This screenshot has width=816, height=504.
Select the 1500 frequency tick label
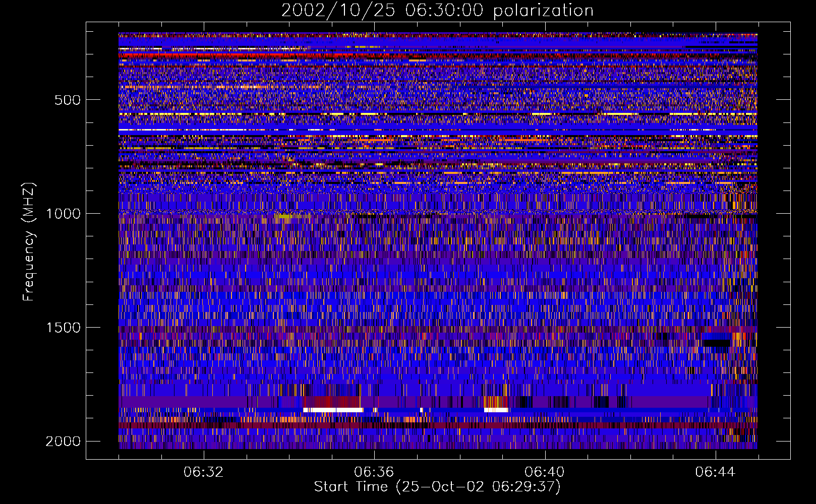tap(64, 328)
